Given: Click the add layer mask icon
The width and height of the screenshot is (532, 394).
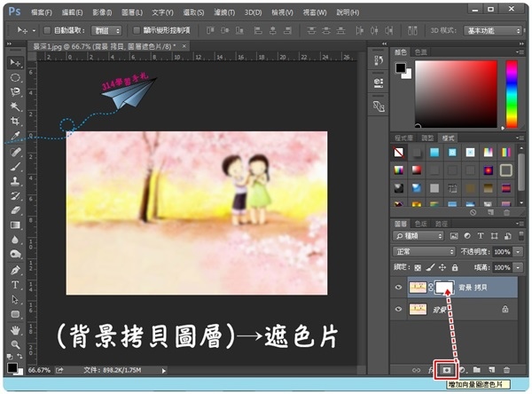Looking at the screenshot, I should click(x=447, y=370).
